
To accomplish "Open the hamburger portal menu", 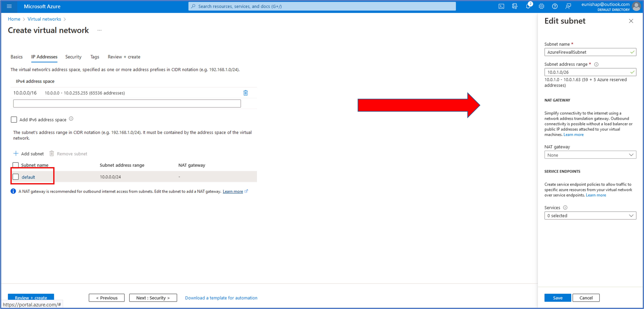I will tap(9, 6).
